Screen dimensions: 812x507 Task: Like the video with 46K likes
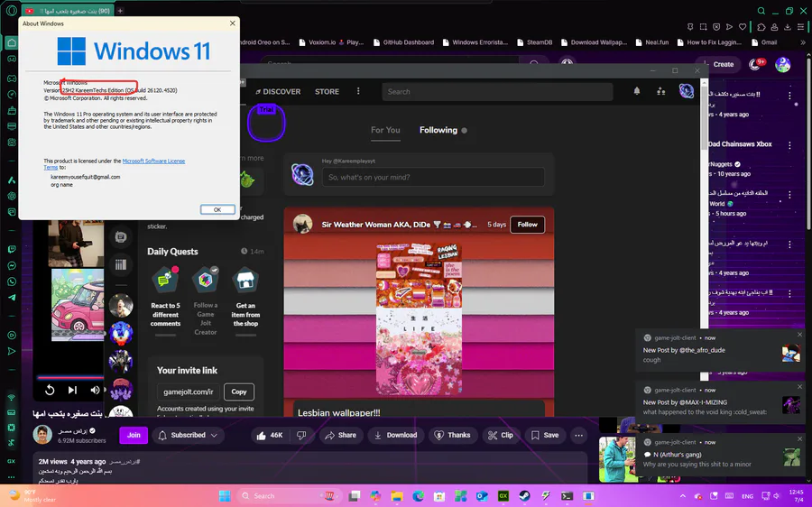click(x=270, y=435)
